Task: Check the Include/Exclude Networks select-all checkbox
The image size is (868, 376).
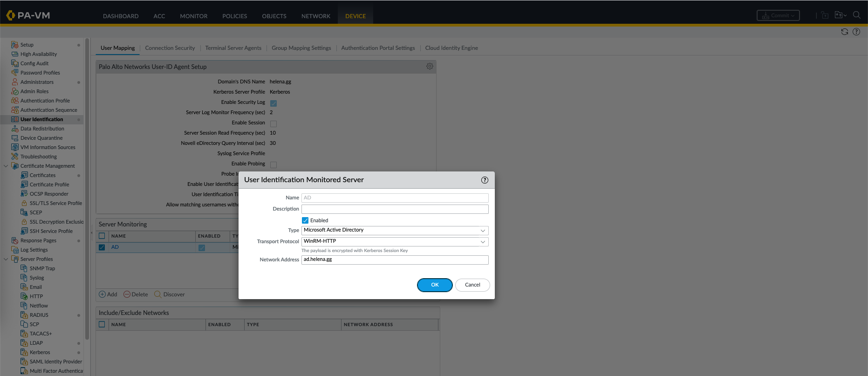Action: click(102, 324)
